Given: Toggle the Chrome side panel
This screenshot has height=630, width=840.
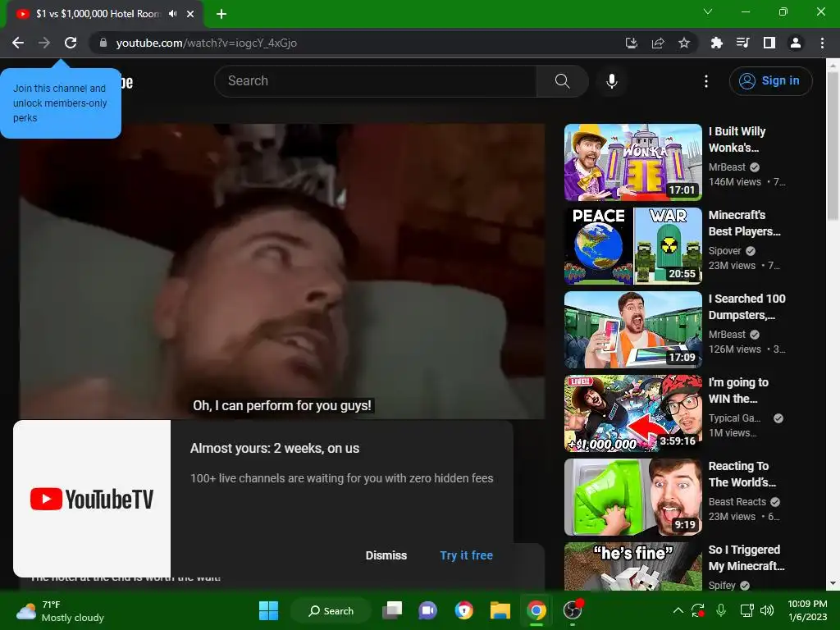Looking at the screenshot, I should (x=769, y=43).
